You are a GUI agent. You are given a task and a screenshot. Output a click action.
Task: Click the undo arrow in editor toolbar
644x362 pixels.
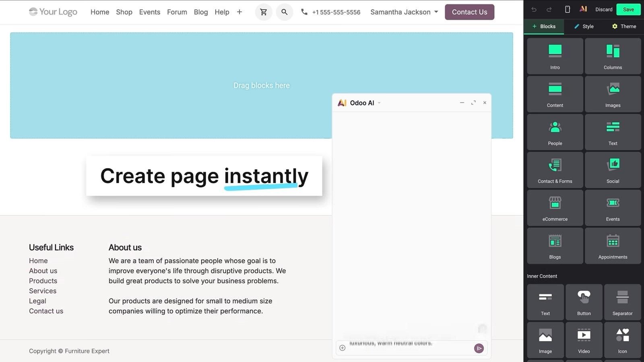(534, 9)
